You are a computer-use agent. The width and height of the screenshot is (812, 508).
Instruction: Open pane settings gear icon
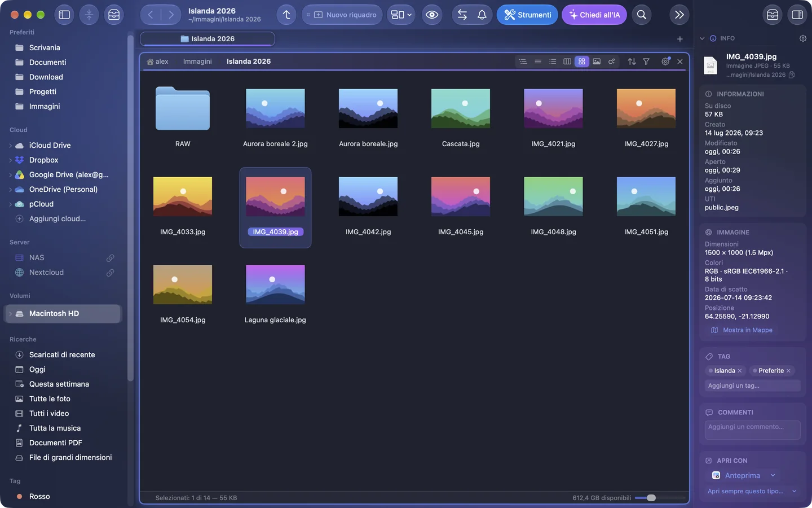(665, 62)
